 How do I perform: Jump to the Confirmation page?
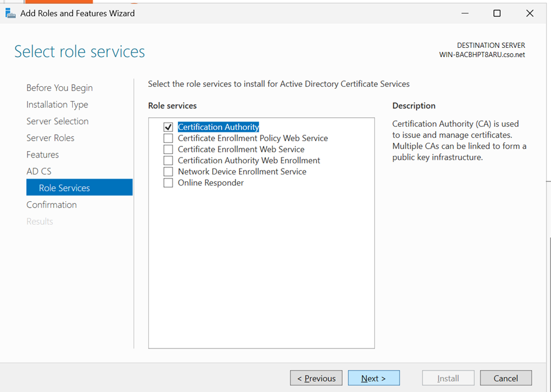click(x=51, y=204)
